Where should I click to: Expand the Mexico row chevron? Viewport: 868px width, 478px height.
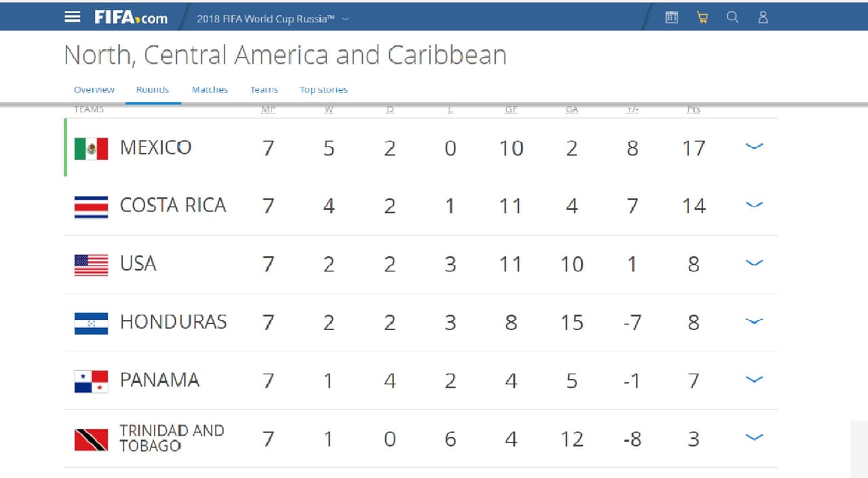pyautogui.click(x=754, y=146)
